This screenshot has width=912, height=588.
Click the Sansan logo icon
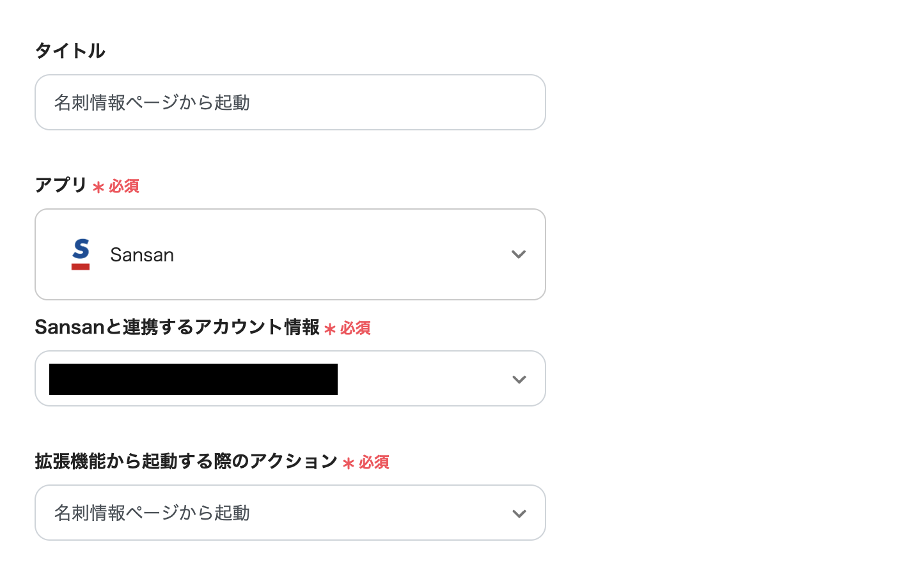click(x=81, y=254)
